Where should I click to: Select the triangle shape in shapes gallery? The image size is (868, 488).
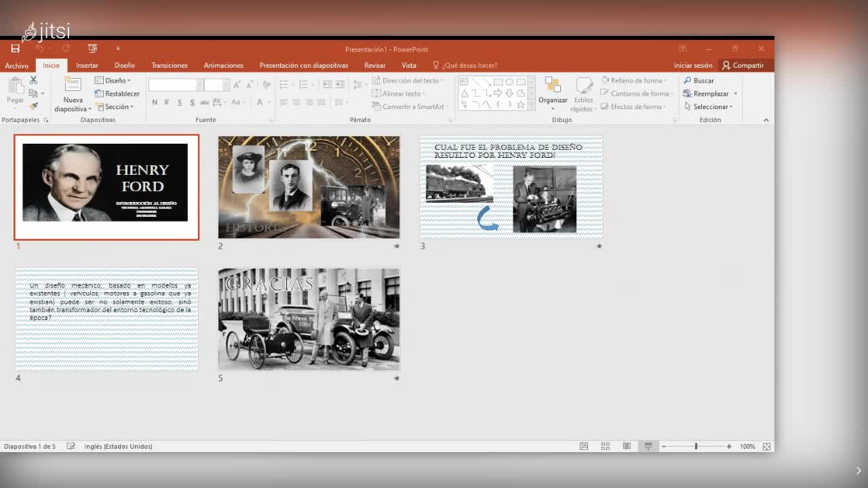pos(465,93)
